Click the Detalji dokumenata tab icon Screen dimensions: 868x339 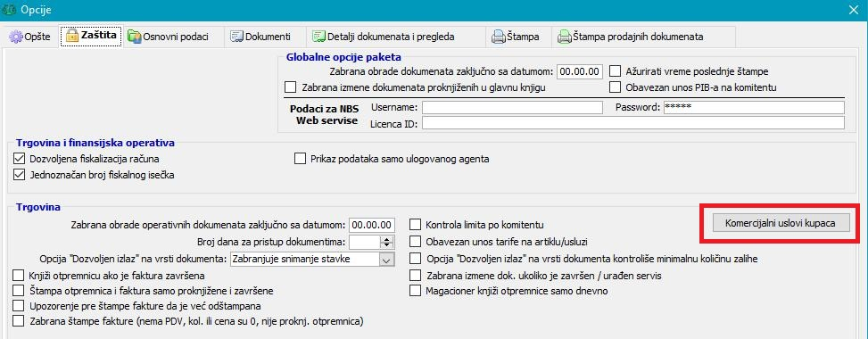[x=318, y=37]
